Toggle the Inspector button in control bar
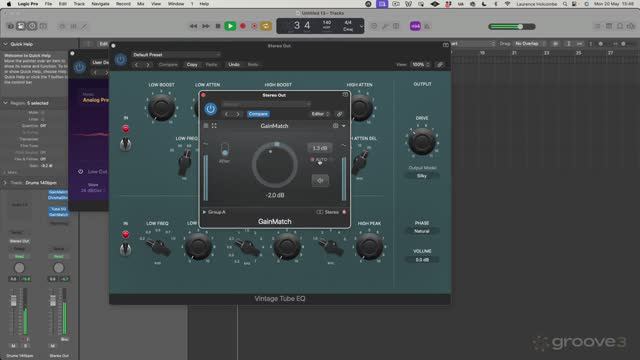This screenshot has height=360, width=640. (x=21, y=26)
